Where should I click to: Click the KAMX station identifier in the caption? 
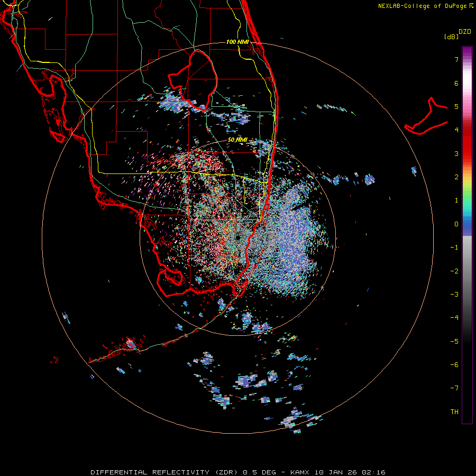(x=300, y=472)
